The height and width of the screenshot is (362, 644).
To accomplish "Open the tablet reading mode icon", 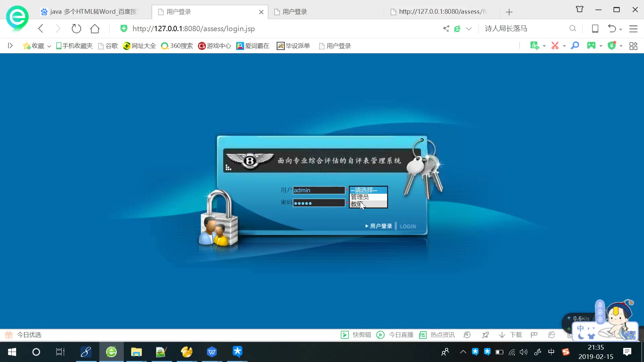I will pos(595,28).
